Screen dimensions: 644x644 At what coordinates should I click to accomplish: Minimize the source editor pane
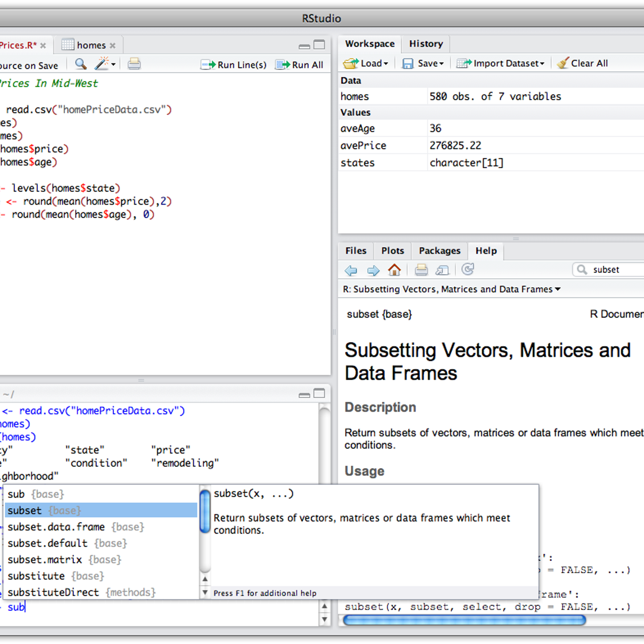[x=304, y=47]
